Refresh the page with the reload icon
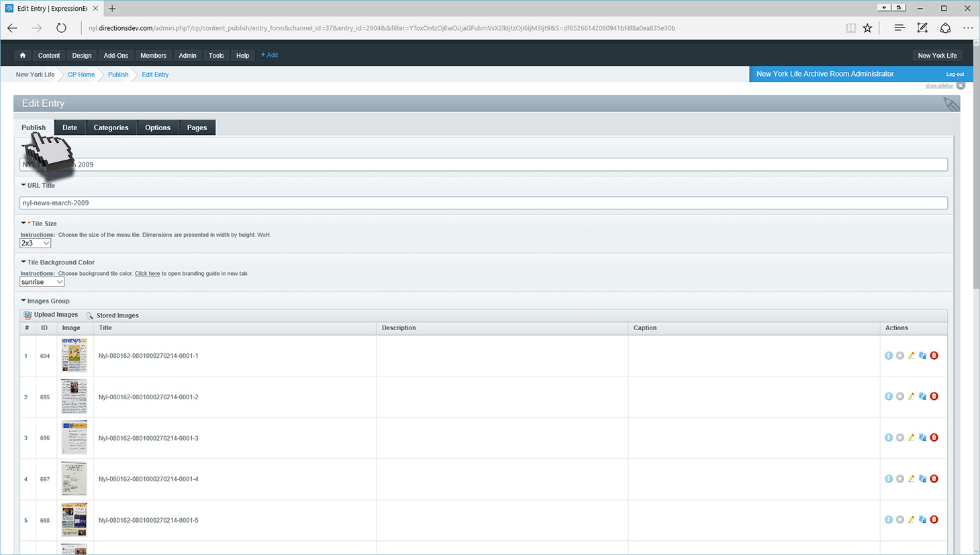 (61, 28)
